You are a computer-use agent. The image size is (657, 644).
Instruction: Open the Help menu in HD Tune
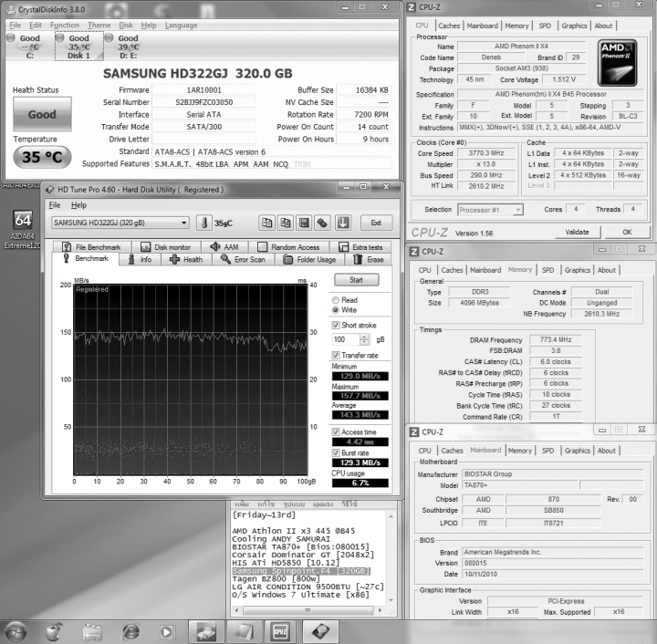(78, 205)
